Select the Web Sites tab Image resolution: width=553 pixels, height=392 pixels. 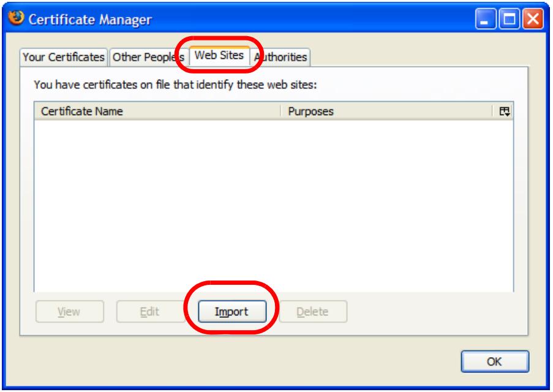(219, 55)
